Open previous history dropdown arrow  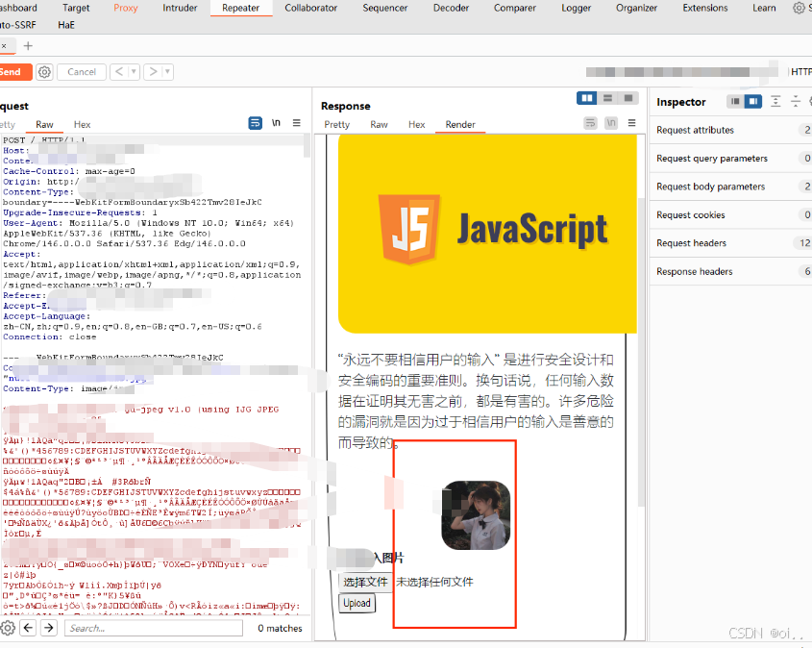134,71
